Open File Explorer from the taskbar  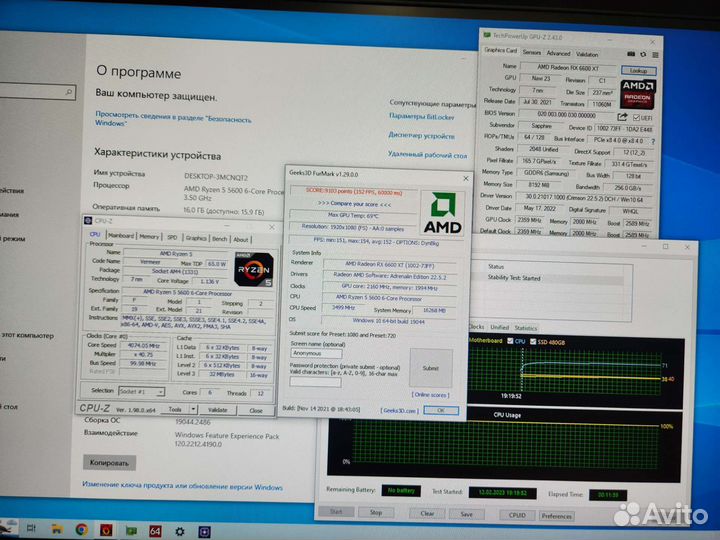click(x=57, y=529)
